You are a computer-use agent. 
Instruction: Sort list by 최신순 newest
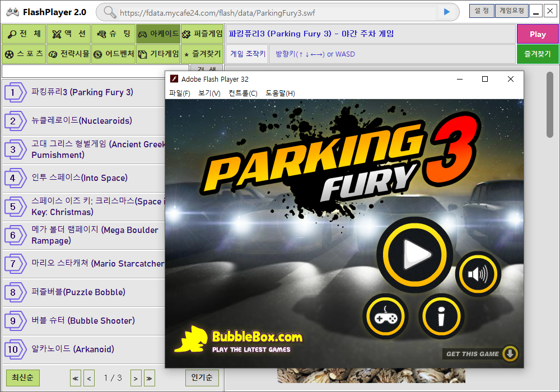(23, 377)
